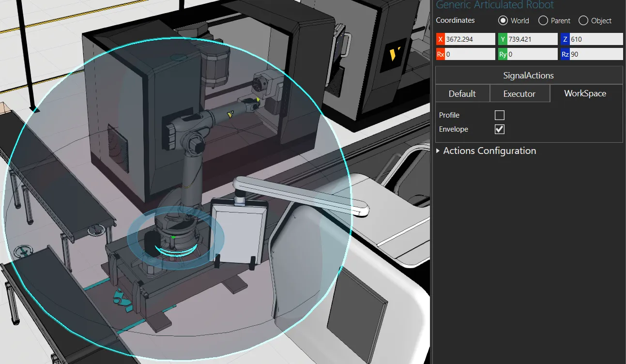Screen dimensions: 626x364
Task: Select the cyan rotation ring around robot base
Action: 175,250
